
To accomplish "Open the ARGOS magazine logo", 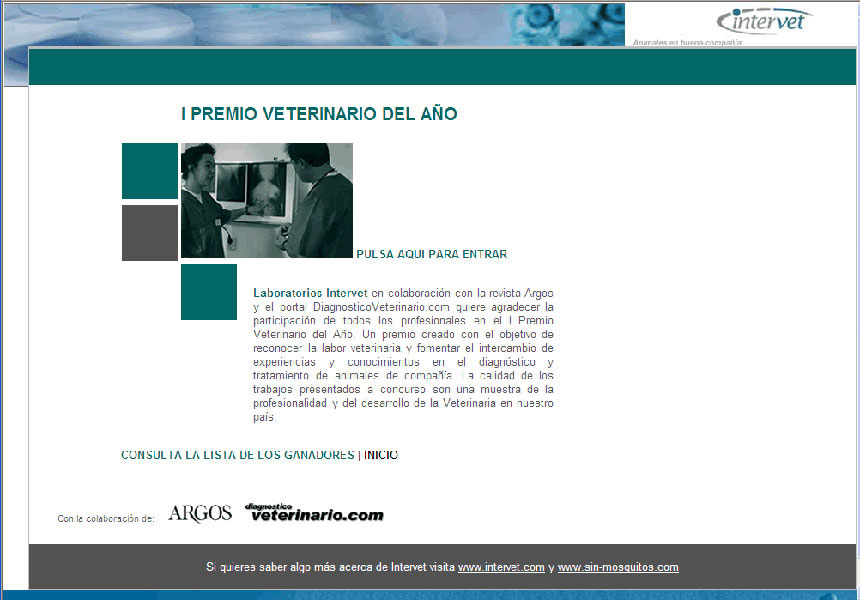I will (200, 513).
